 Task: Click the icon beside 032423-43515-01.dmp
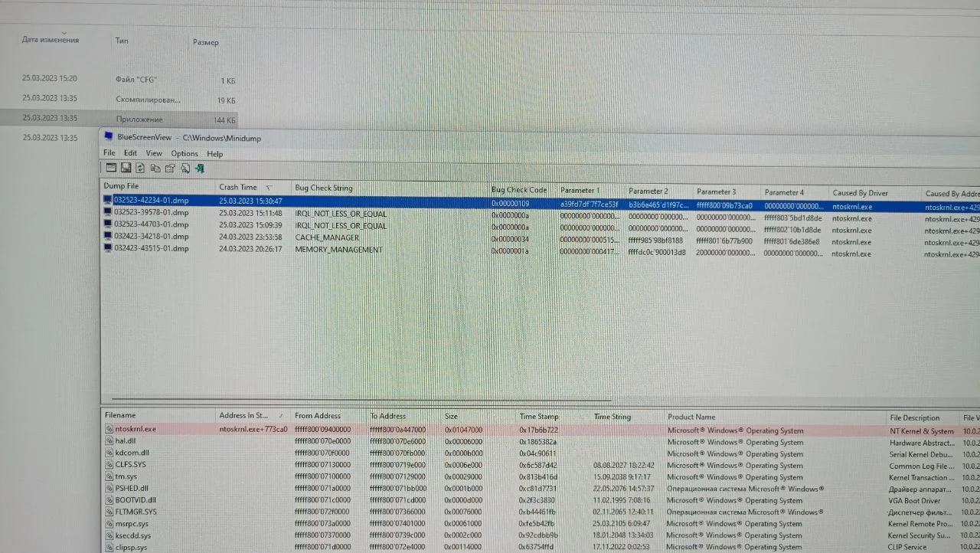pyautogui.click(x=108, y=249)
